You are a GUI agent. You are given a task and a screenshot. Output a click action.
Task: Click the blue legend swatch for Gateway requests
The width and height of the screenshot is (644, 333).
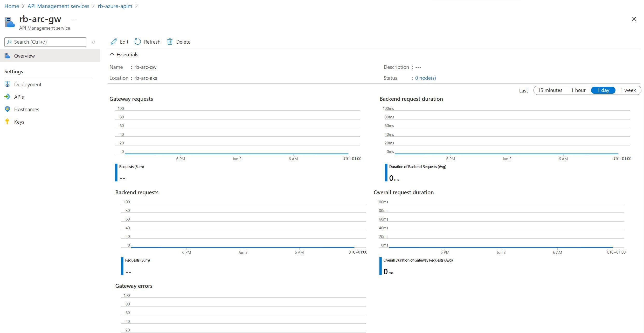coord(116,172)
